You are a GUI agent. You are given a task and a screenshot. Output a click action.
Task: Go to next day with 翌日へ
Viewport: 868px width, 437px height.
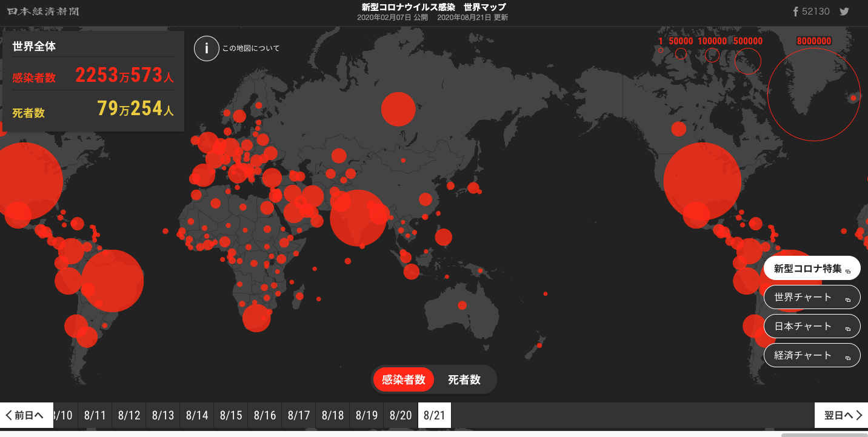(x=841, y=415)
